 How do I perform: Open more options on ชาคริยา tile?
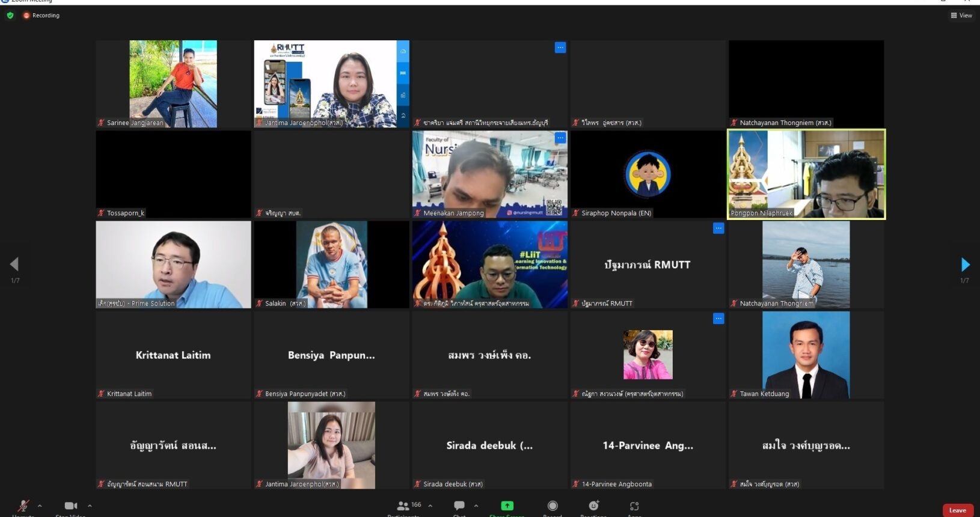560,47
